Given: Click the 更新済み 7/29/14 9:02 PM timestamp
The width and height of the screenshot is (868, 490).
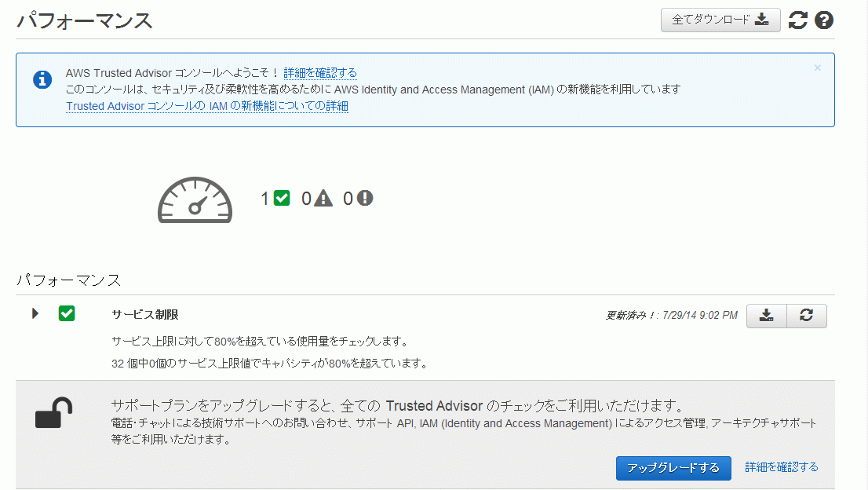Looking at the screenshot, I should tap(672, 315).
